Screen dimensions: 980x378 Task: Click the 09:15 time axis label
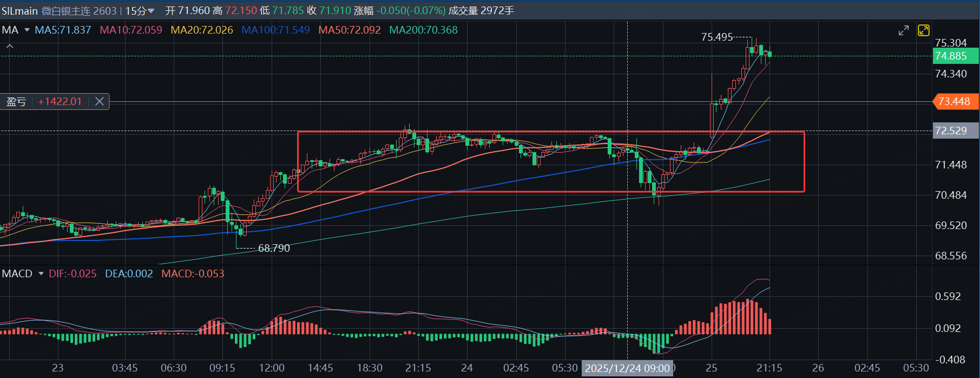pos(222,368)
